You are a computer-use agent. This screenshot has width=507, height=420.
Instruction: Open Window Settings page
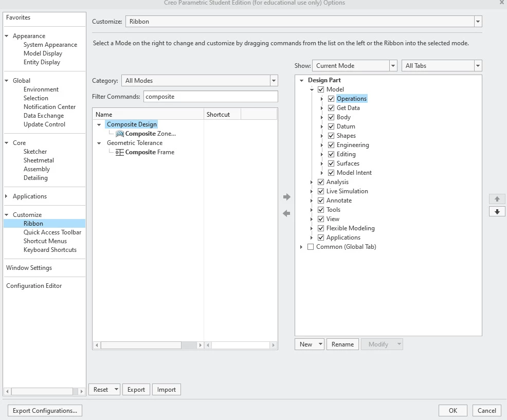coord(29,268)
